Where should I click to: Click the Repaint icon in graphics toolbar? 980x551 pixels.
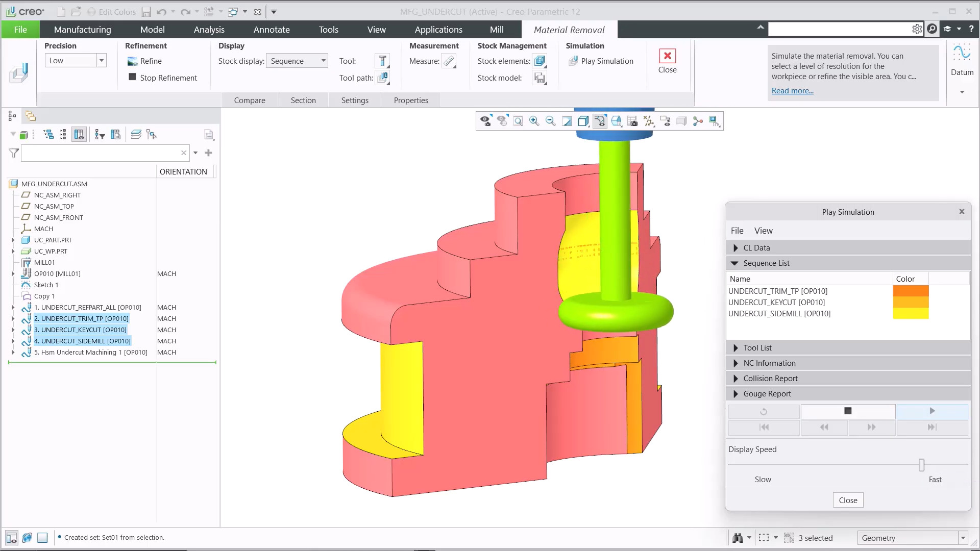click(567, 121)
